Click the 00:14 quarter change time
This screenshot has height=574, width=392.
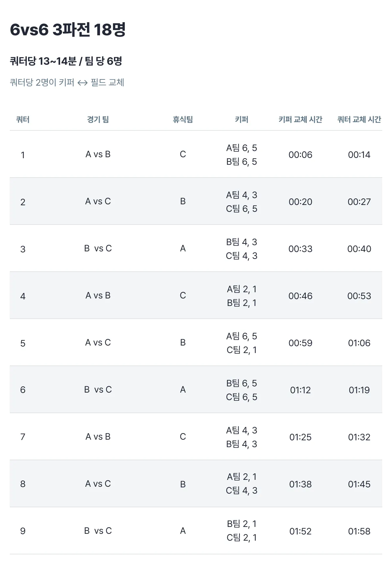359,155
